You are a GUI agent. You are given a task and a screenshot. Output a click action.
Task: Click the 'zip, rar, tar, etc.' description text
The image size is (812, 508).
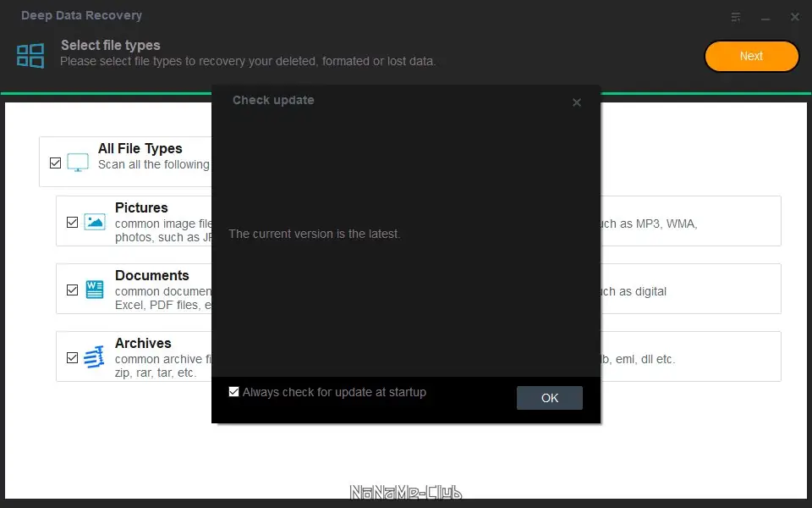point(156,373)
